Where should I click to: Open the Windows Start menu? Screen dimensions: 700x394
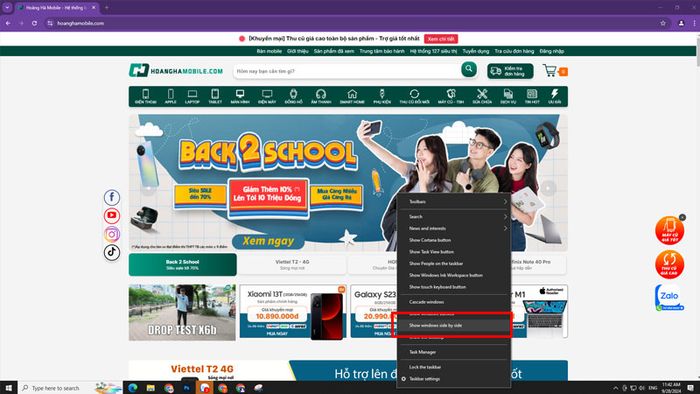8,388
